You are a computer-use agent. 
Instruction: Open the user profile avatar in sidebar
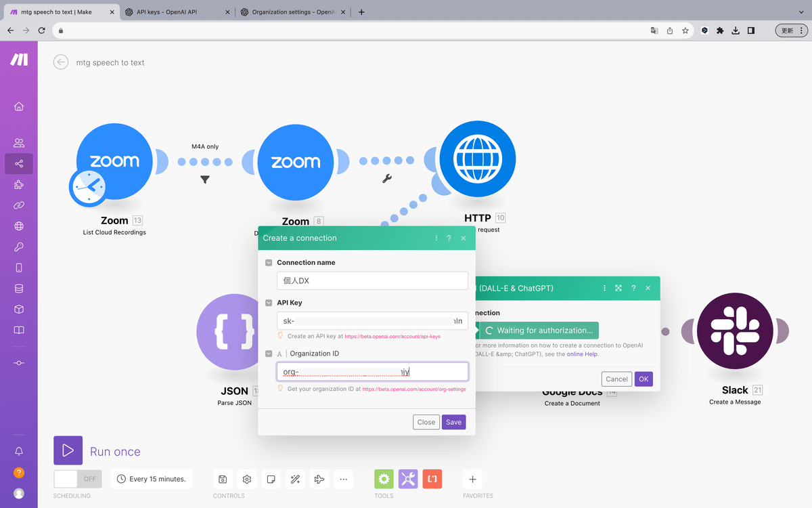coord(19,494)
